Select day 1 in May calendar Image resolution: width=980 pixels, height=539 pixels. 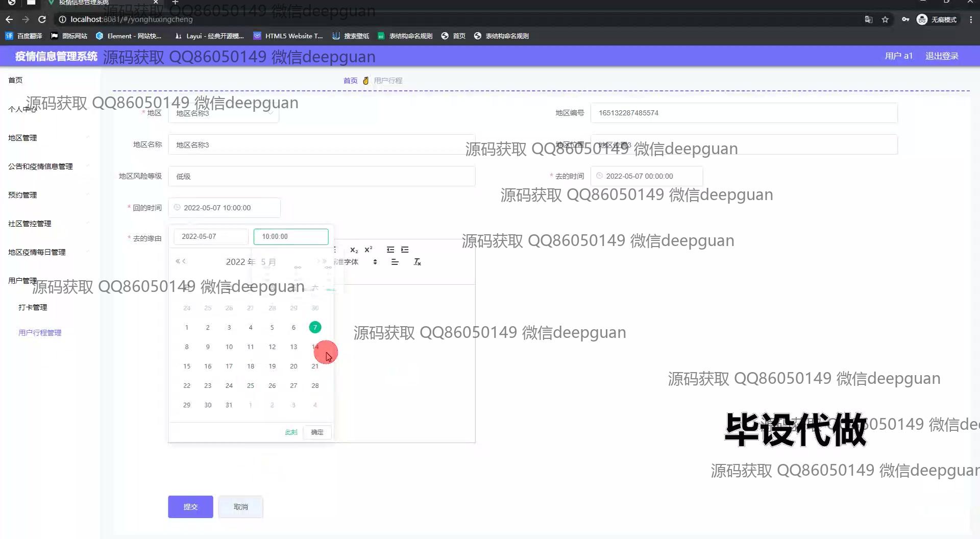187,327
